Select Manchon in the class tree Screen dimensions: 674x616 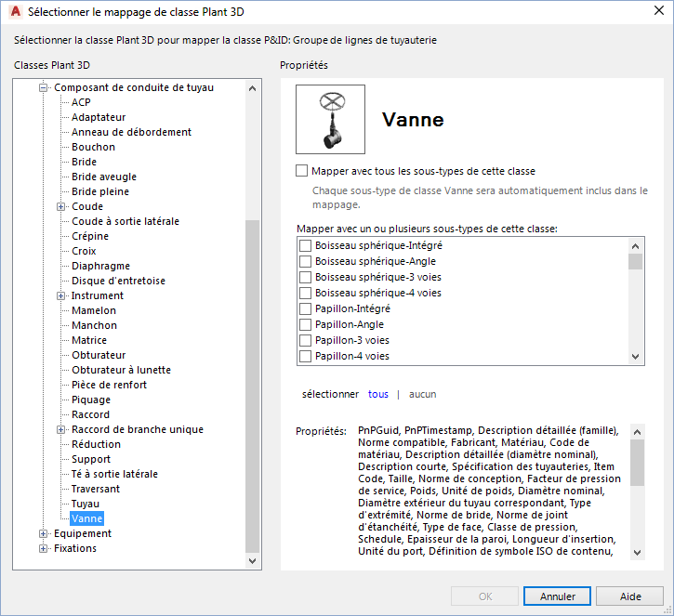(x=94, y=325)
